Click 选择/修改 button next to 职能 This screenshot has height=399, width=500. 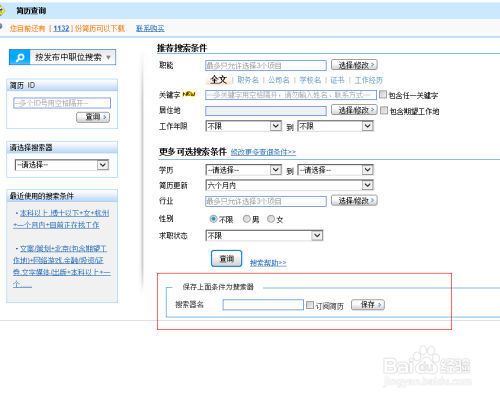tap(354, 65)
